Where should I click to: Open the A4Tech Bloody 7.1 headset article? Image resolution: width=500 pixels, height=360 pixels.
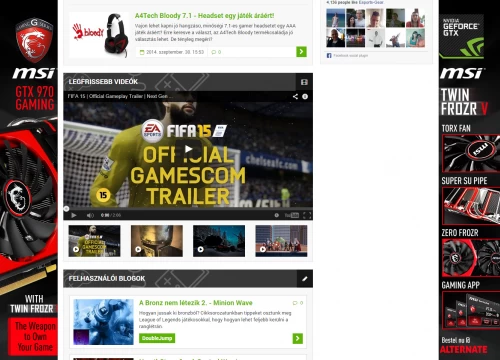tap(204, 16)
